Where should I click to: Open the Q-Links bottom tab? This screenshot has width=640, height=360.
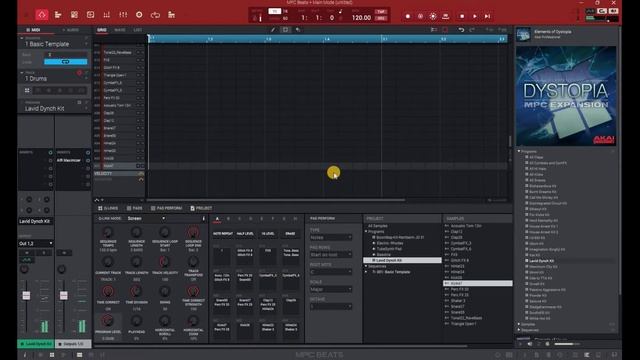108,208
